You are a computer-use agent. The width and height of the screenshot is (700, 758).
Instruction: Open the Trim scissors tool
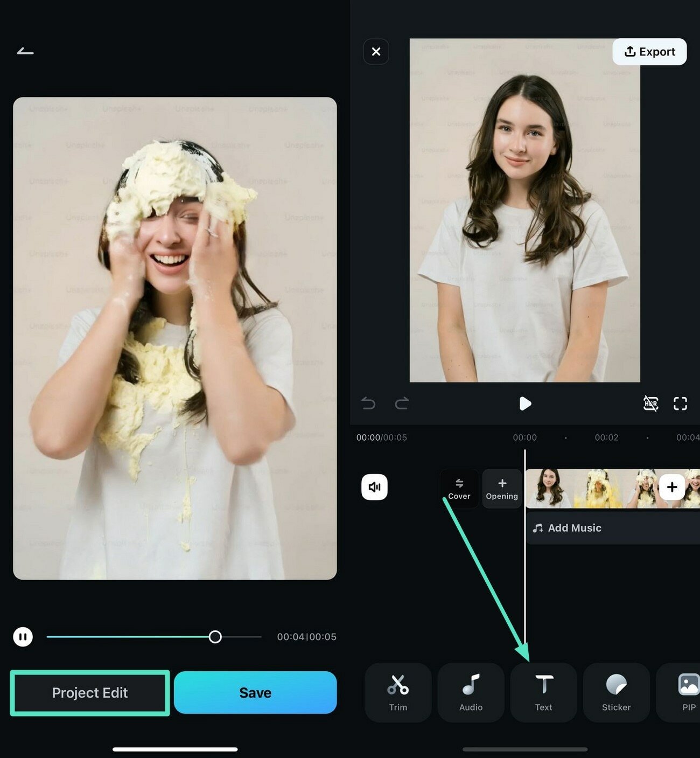tap(398, 692)
